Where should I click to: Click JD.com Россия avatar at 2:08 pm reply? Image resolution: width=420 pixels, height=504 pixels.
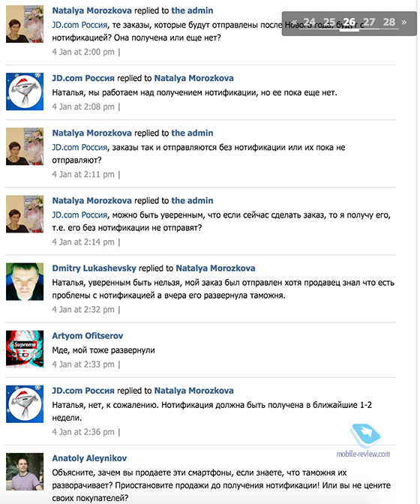pos(25,91)
